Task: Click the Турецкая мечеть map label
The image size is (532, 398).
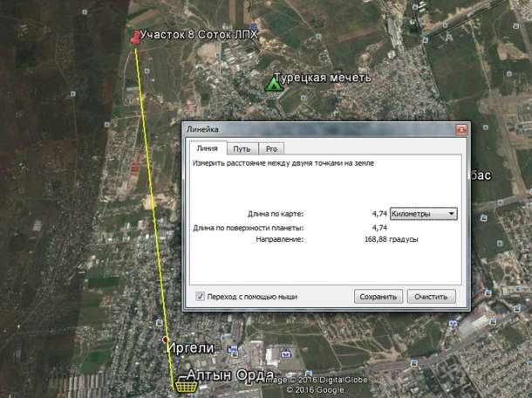Action: [x=324, y=78]
